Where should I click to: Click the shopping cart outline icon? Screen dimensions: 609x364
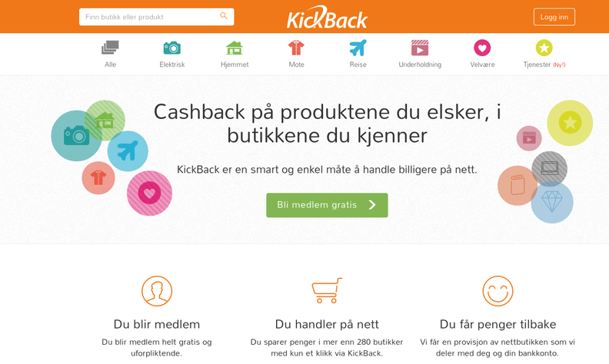click(327, 290)
